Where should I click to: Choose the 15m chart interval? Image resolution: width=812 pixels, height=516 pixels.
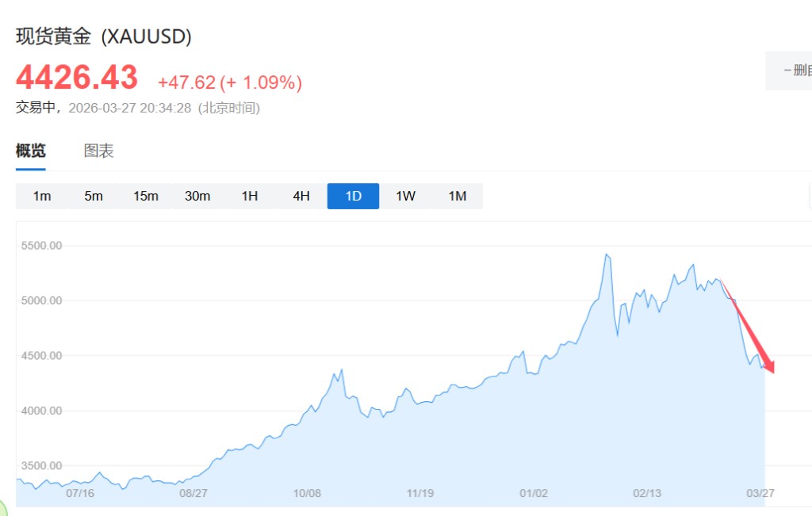pos(146,196)
